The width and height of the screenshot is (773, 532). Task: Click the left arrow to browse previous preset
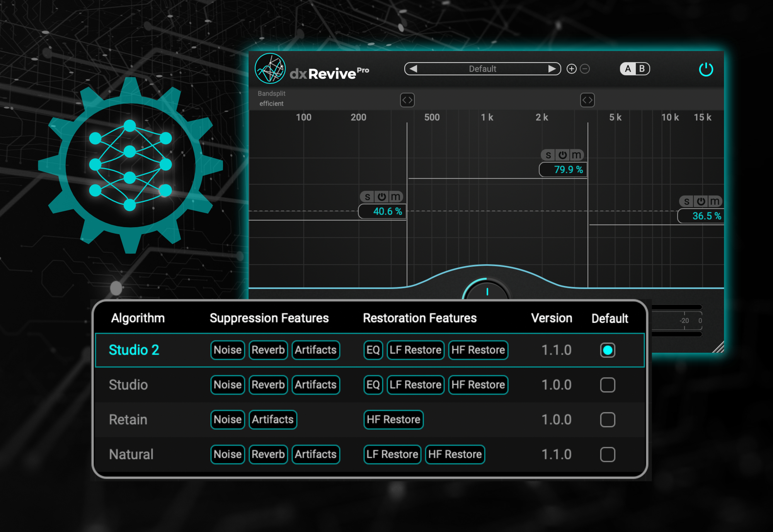point(413,68)
